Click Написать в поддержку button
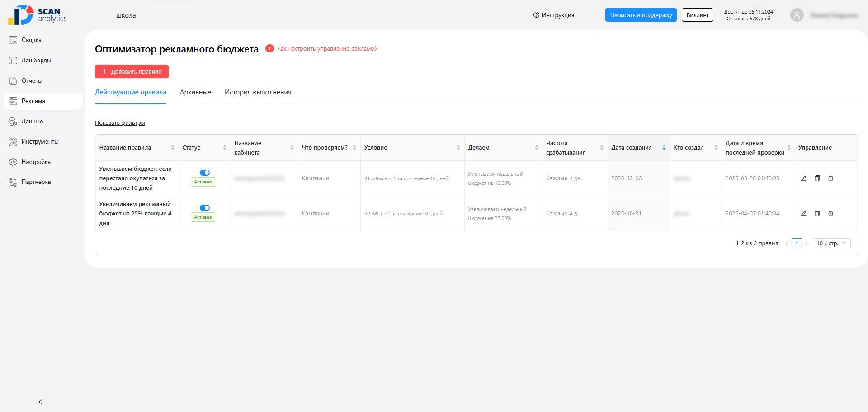This screenshot has width=868, height=412. [x=641, y=15]
